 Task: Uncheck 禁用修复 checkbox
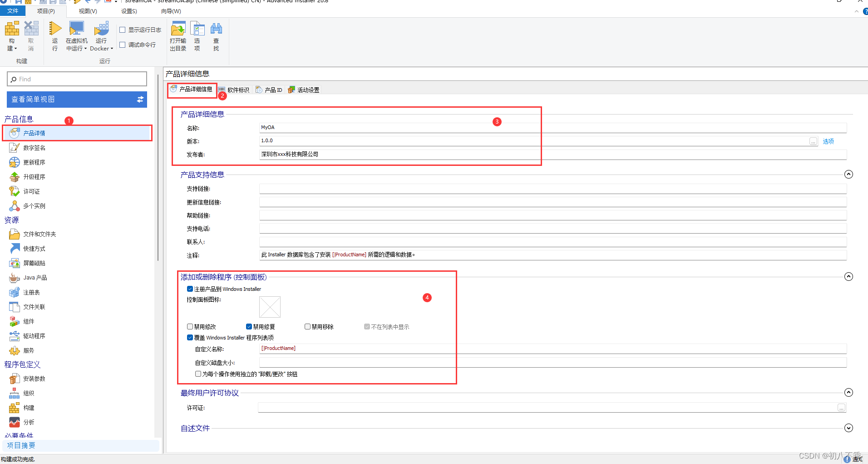pyautogui.click(x=249, y=327)
